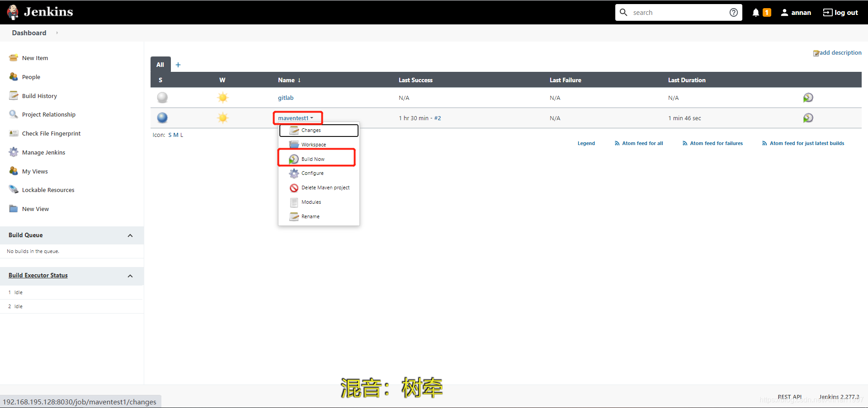Open the annan user profile
Viewport: 868px width, 408px height.
point(796,13)
